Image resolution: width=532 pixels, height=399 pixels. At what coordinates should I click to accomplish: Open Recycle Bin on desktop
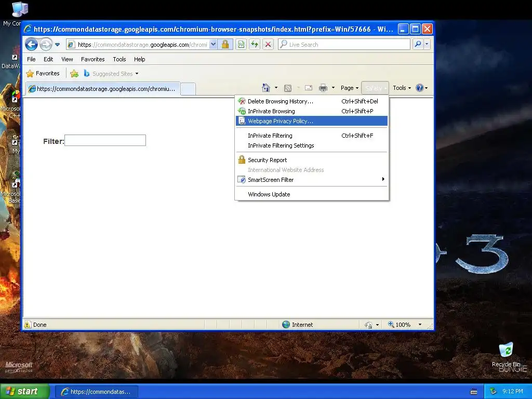point(506,355)
